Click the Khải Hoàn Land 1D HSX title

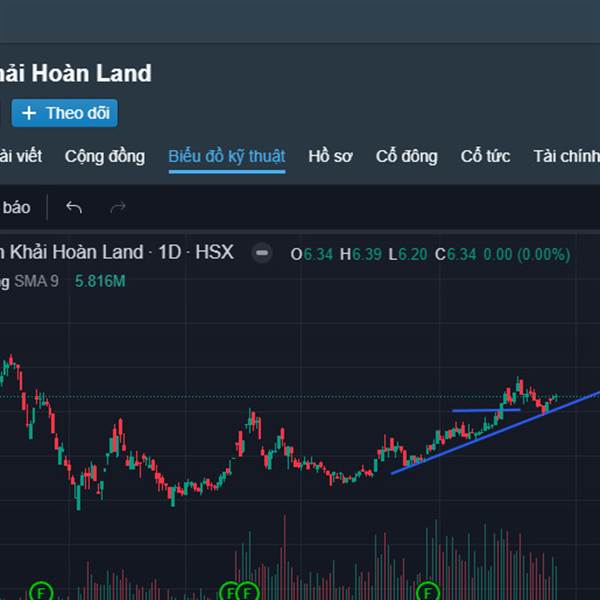pos(117,253)
